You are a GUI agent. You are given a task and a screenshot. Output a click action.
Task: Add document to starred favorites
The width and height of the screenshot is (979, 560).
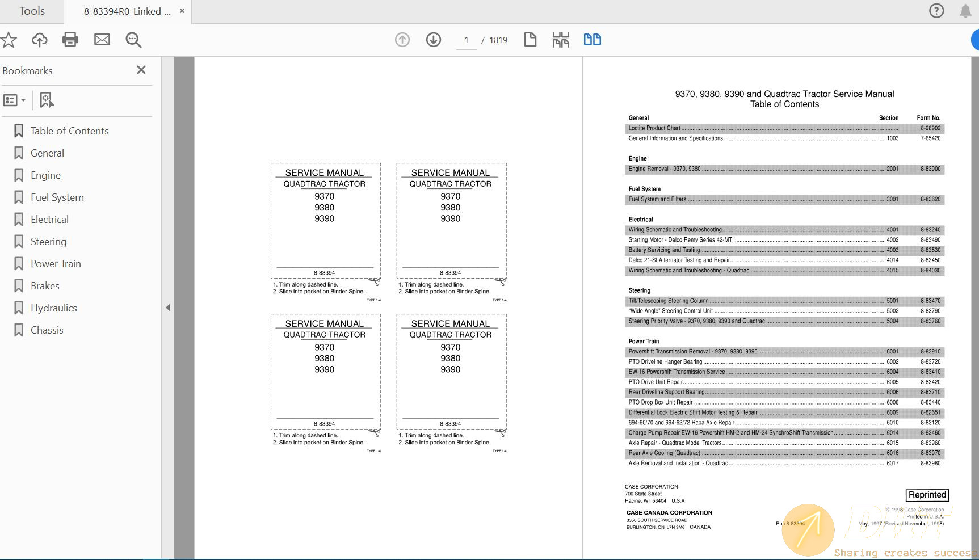[9, 40]
